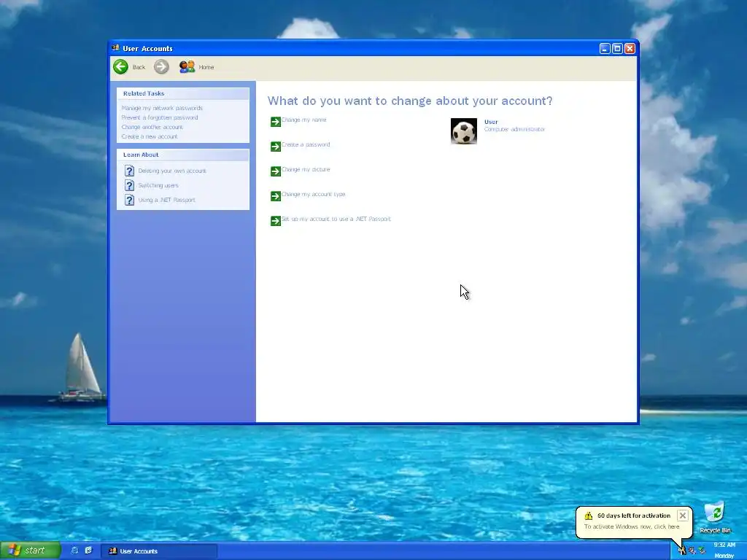Click the Home users icon
Image resolution: width=747 pixels, height=560 pixels.
[187, 66]
